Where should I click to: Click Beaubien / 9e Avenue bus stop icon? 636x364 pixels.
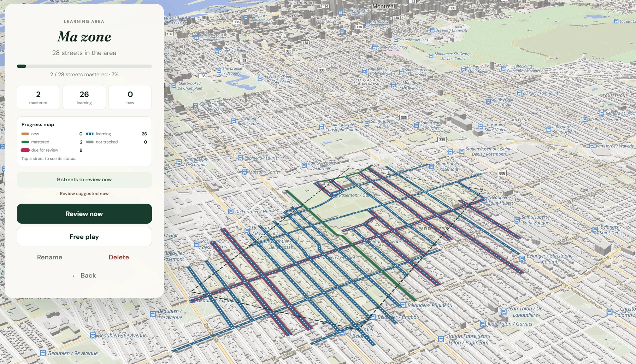point(43,353)
